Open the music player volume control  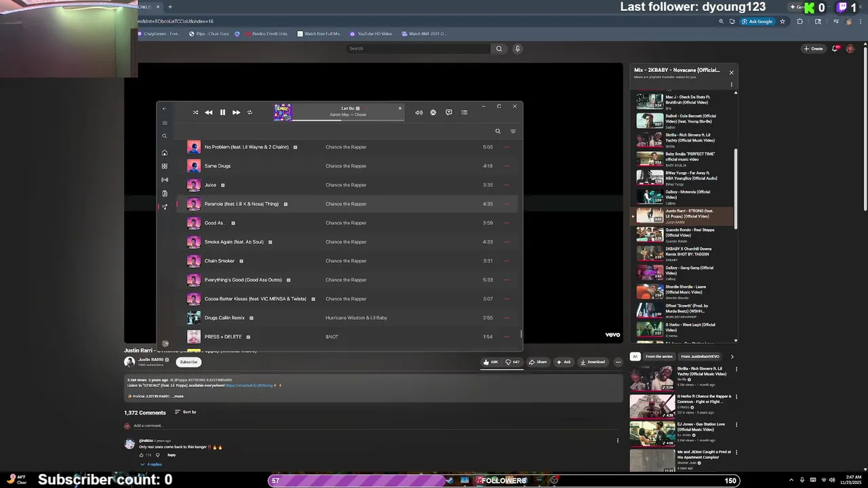click(x=418, y=113)
